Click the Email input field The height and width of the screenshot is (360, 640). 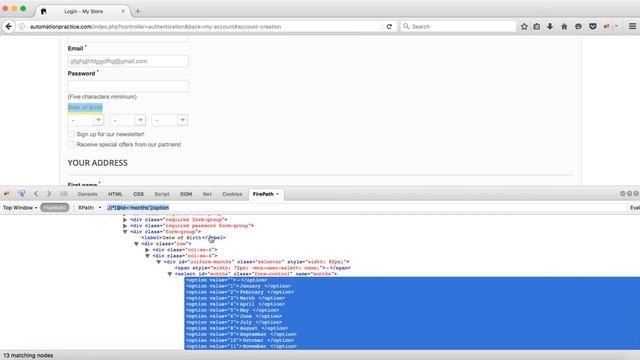click(128, 61)
